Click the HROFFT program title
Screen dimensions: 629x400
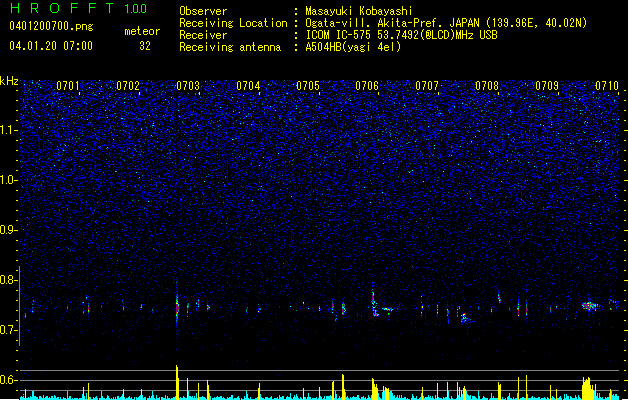62,8
